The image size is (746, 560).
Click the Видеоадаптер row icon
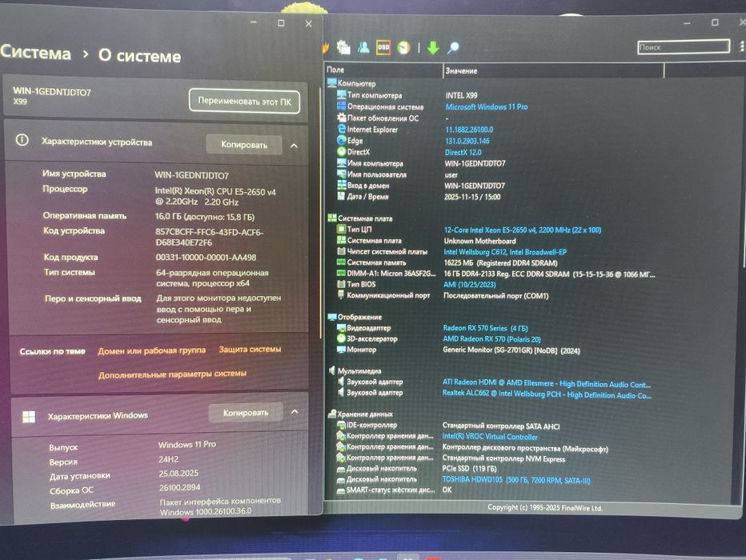click(341, 327)
